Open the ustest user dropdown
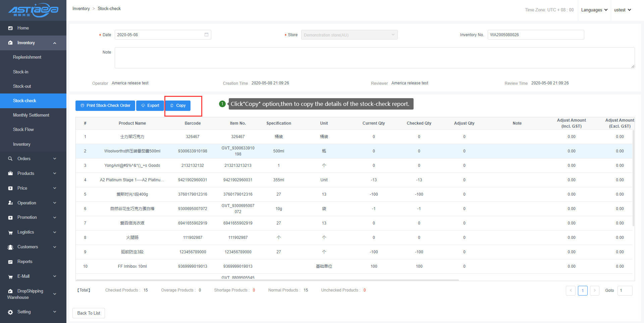 pyautogui.click(x=622, y=10)
